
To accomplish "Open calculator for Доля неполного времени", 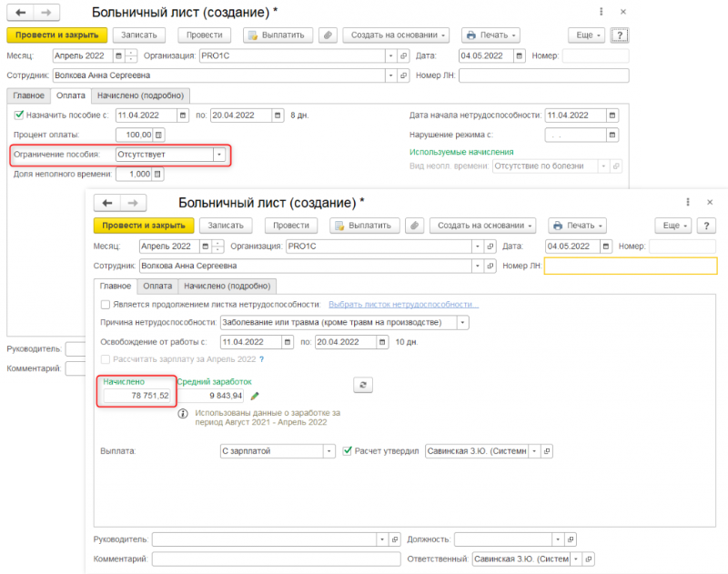I will pyautogui.click(x=160, y=174).
